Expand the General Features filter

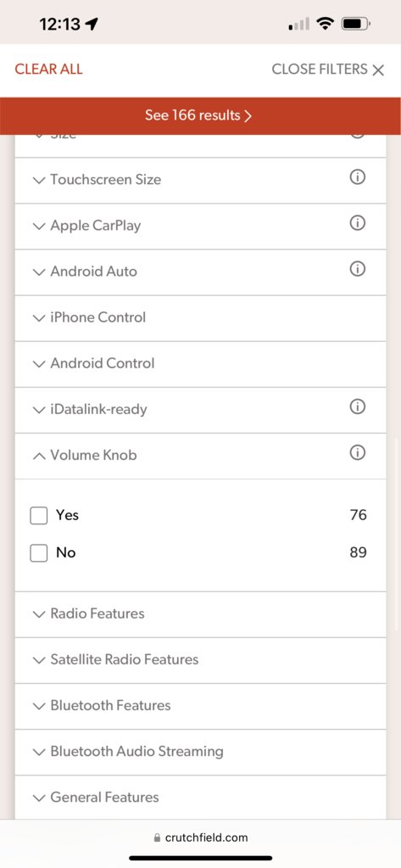[x=200, y=798]
